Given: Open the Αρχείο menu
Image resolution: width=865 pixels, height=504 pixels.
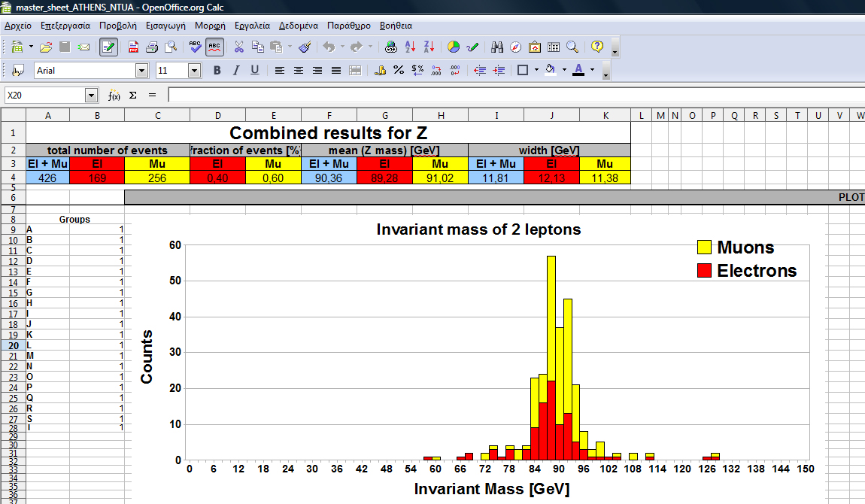Looking at the screenshot, I should tap(18, 26).
